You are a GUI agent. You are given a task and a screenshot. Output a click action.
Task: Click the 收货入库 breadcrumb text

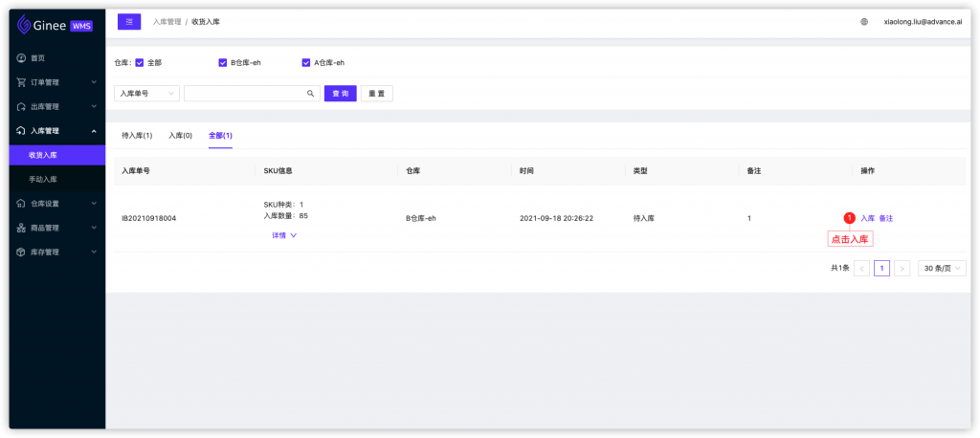pyautogui.click(x=206, y=22)
